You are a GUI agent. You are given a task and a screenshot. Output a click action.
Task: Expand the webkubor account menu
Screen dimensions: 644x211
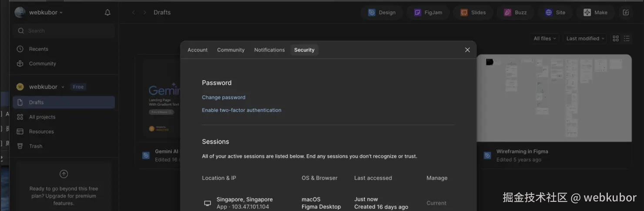[x=46, y=13]
